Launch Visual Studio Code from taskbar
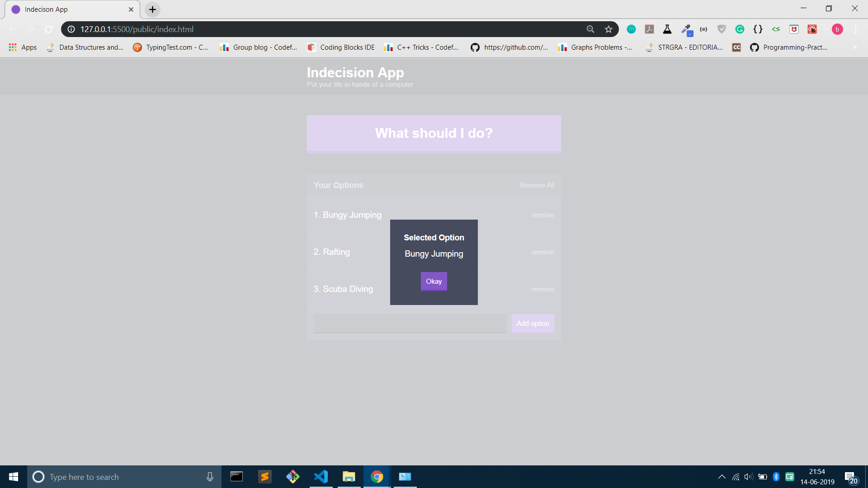Screen dimensions: 868x488 321,477
